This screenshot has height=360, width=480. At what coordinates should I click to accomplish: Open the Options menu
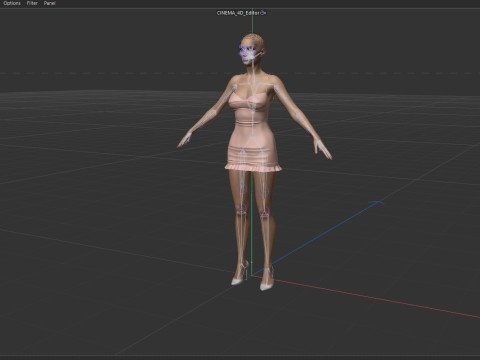pos(12,3)
